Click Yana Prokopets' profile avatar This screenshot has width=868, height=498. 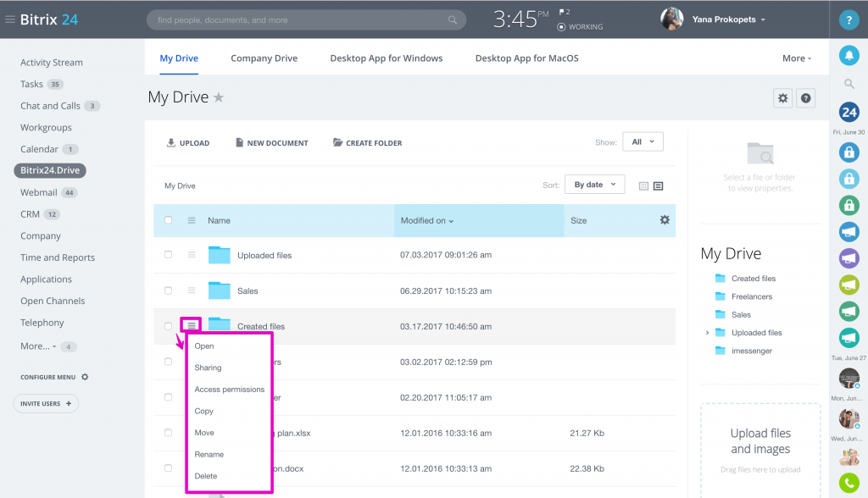pyautogui.click(x=672, y=19)
